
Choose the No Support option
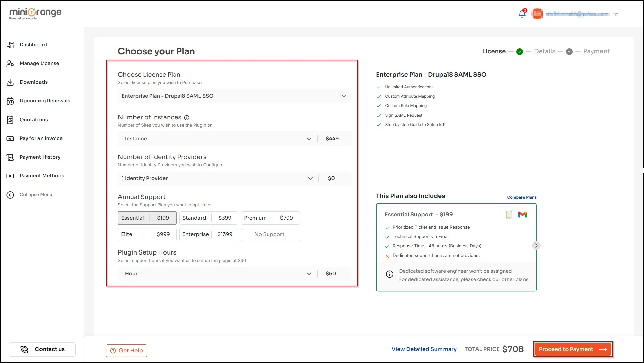point(270,234)
